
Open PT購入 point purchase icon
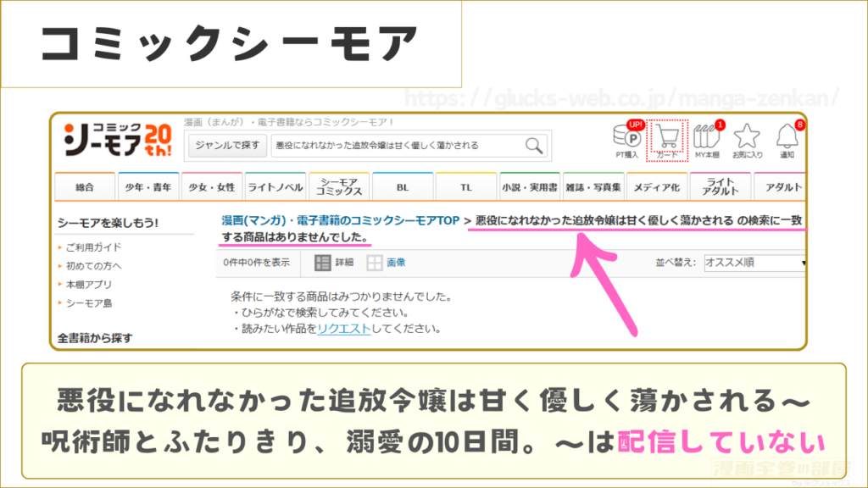coord(627,140)
